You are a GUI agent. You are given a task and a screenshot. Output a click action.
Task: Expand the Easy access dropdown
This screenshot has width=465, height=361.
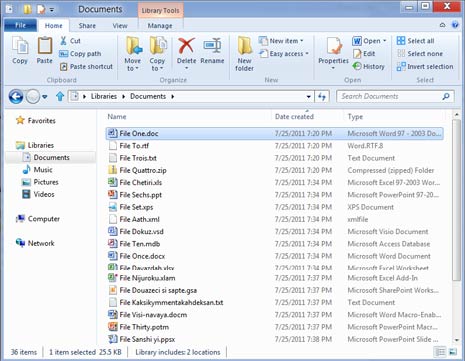coord(307,54)
